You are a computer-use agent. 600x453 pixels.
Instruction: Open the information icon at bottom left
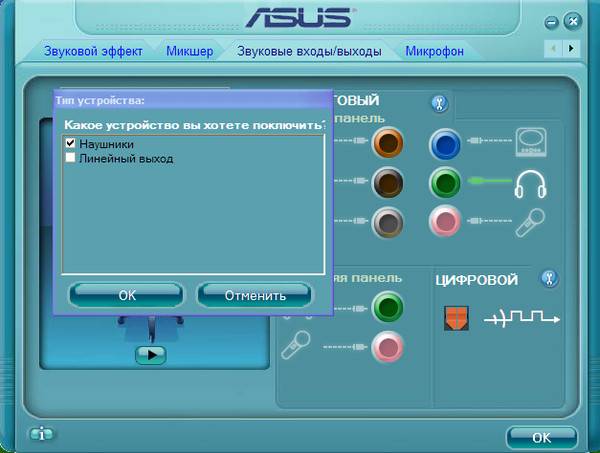pos(42,434)
